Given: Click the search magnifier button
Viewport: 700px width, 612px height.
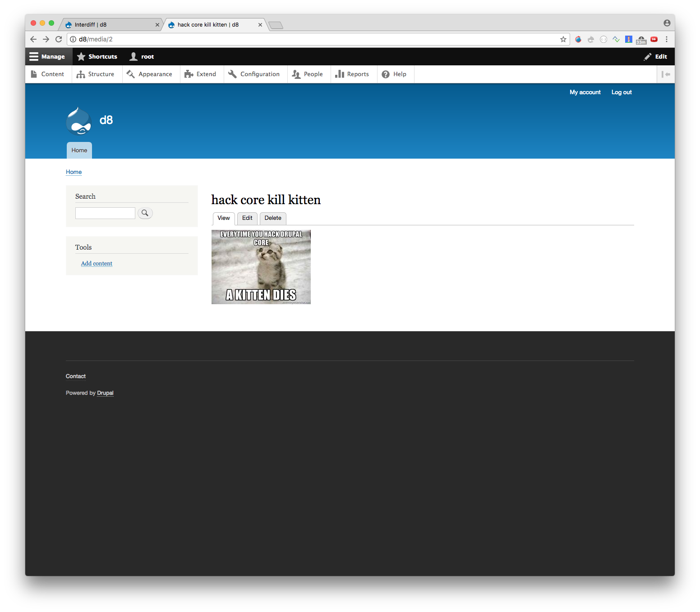Looking at the screenshot, I should click(145, 213).
